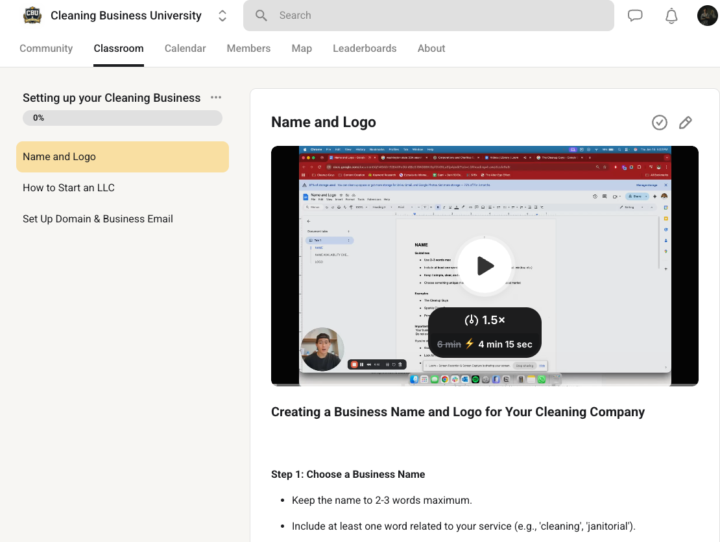Open the Members tab
Image resolution: width=720 pixels, height=542 pixels.
click(248, 48)
